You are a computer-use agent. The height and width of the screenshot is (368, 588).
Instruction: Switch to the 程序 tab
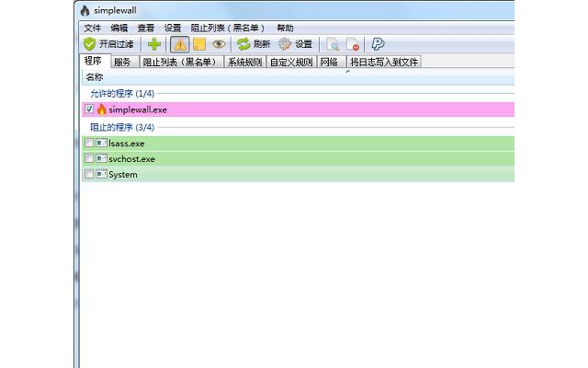(x=96, y=61)
